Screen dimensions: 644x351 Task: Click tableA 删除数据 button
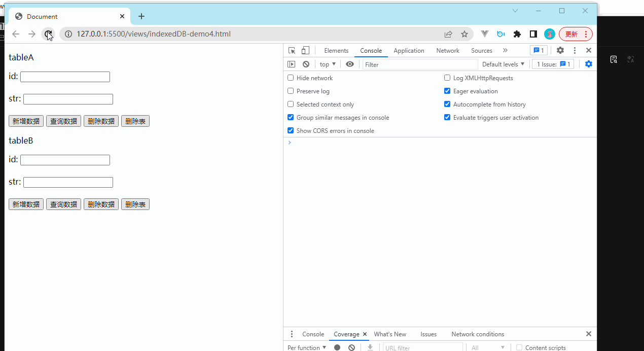pyautogui.click(x=101, y=121)
